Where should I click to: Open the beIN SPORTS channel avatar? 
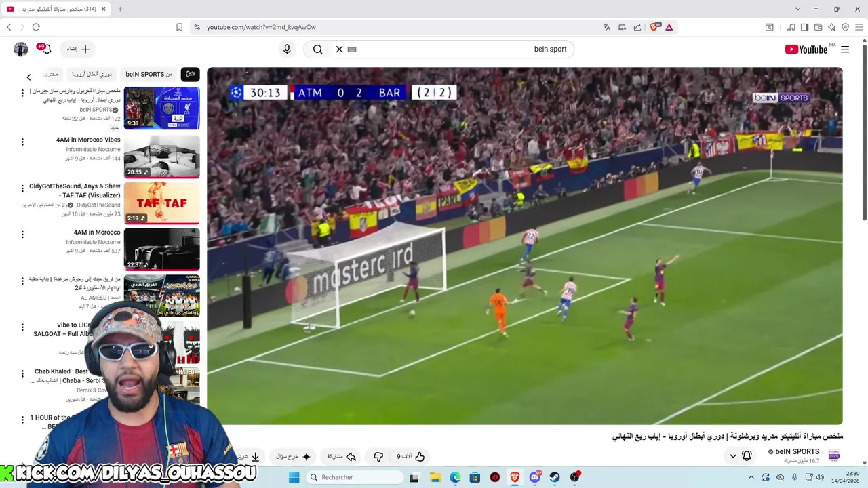(834, 455)
